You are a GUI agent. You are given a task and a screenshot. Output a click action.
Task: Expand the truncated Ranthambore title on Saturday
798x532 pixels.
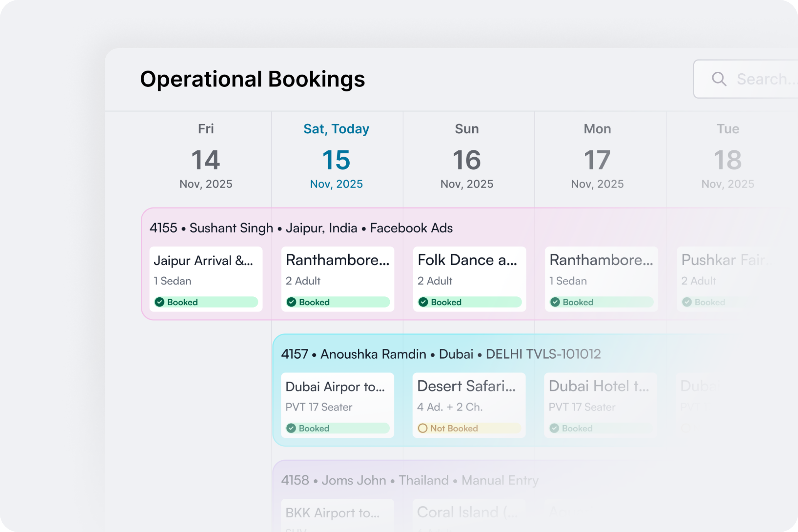point(337,260)
